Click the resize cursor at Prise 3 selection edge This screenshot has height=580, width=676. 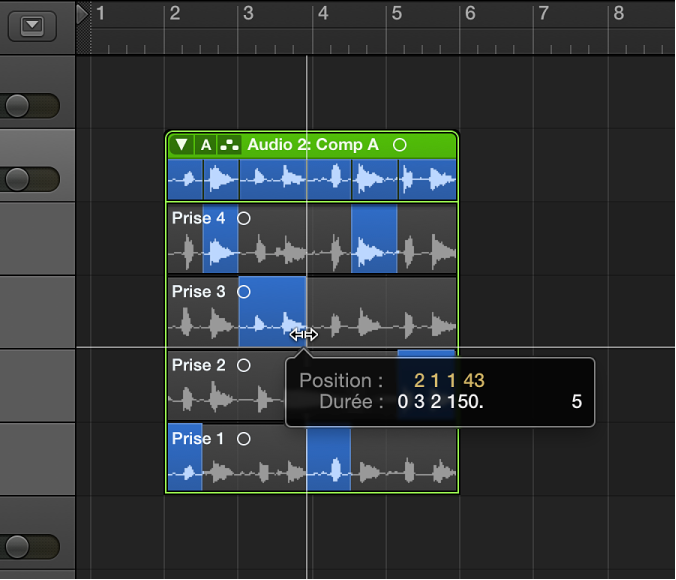click(x=304, y=335)
